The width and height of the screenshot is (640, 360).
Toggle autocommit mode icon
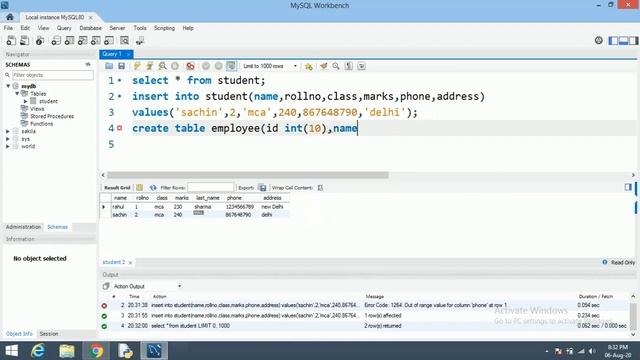coord(231,66)
